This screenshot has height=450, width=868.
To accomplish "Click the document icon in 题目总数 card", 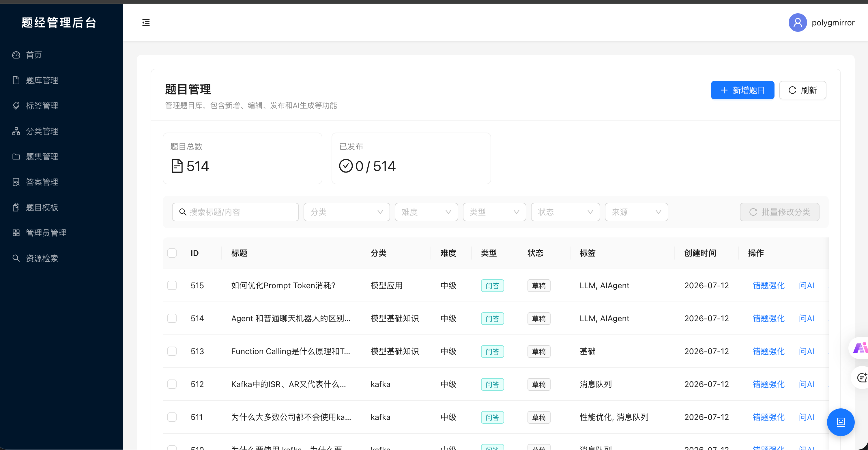I will pyautogui.click(x=177, y=166).
